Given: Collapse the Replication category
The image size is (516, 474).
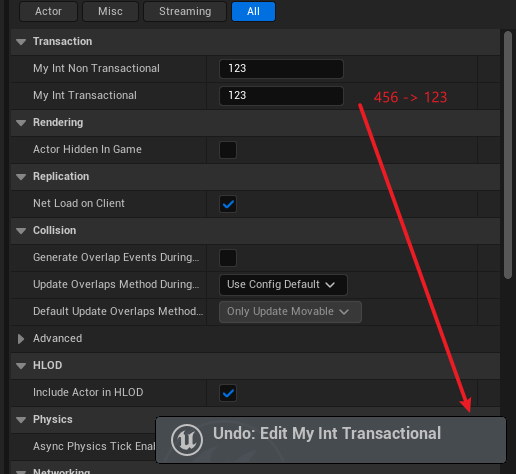Looking at the screenshot, I should pyautogui.click(x=21, y=177).
